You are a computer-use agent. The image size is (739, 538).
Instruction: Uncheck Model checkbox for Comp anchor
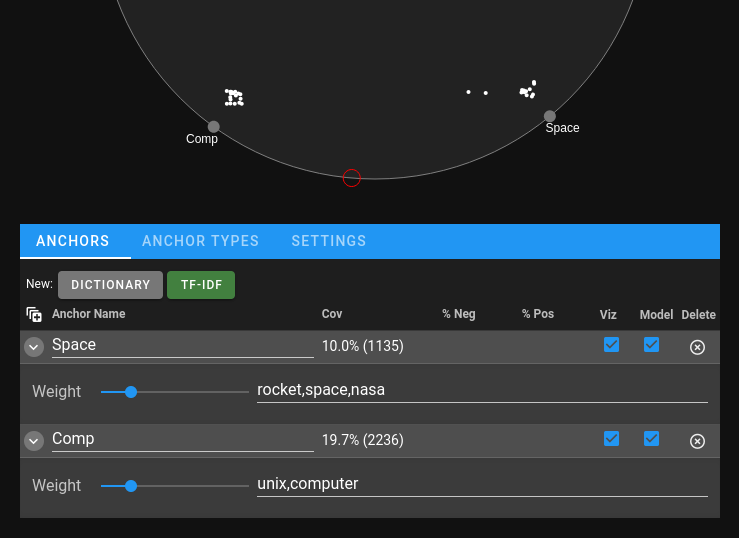(x=651, y=439)
